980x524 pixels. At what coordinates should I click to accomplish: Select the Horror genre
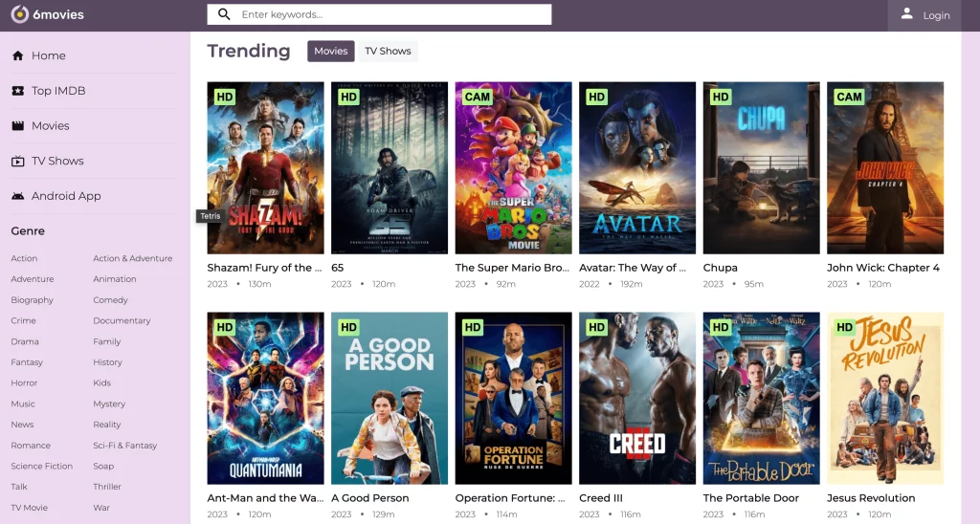tap(24, 382)
